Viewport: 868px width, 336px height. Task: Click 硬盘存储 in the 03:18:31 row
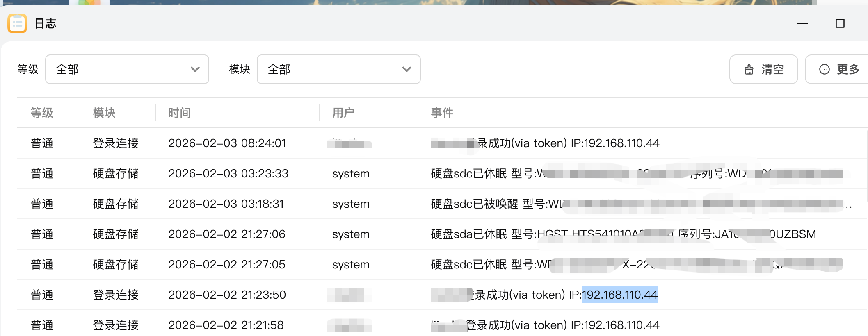pyautogui.click(x=116, y=204)
